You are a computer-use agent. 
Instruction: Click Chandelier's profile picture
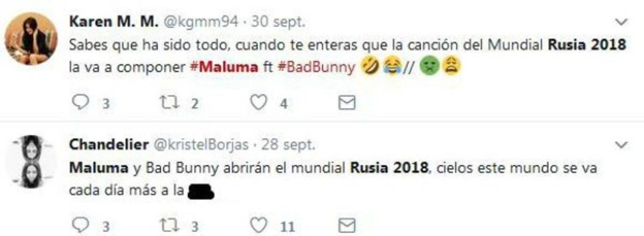(x=31, y=161)
